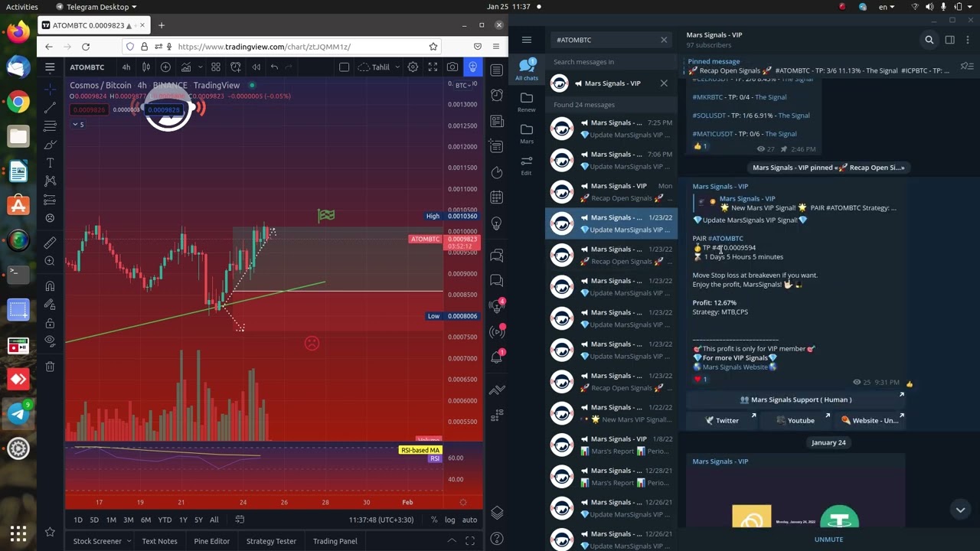Select the trend line drawing tool

50,108
